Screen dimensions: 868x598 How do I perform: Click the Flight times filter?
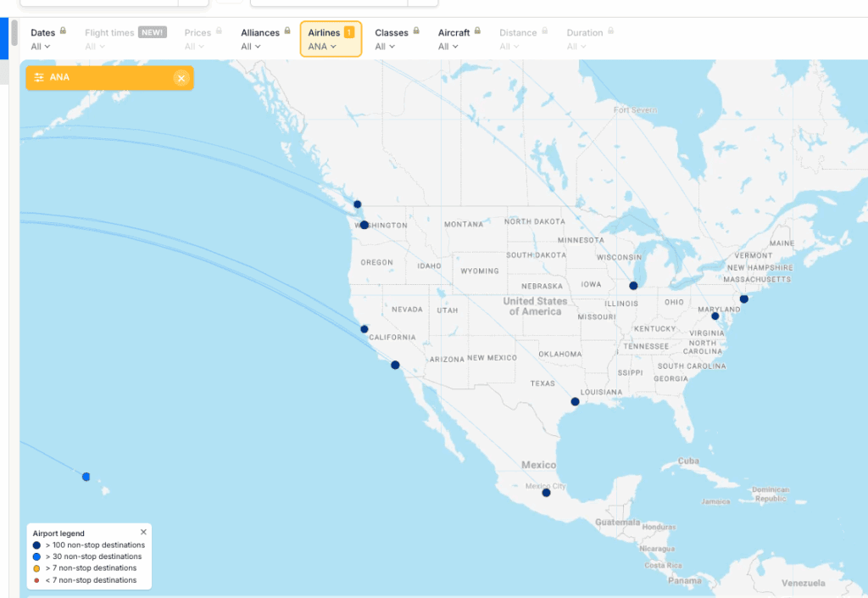click(x=125, y=39)
